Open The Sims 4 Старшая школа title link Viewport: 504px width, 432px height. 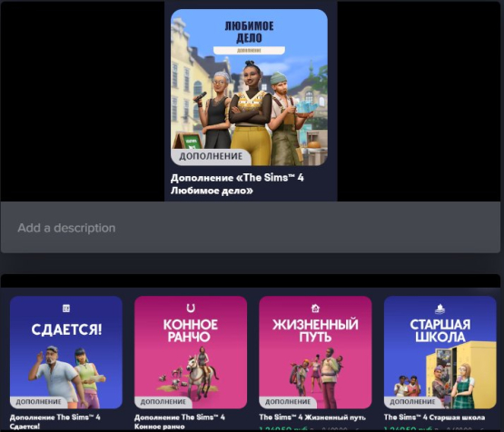coord(434,417)
